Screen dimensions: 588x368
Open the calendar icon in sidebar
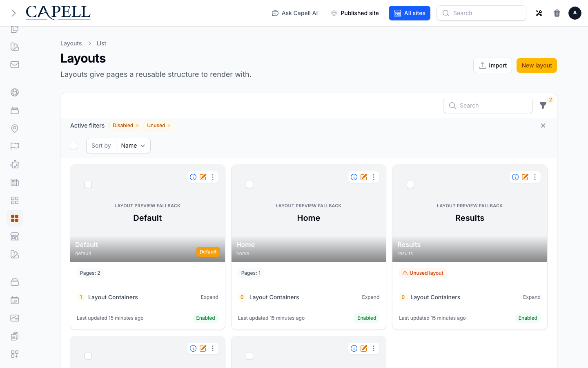point(15,300)
